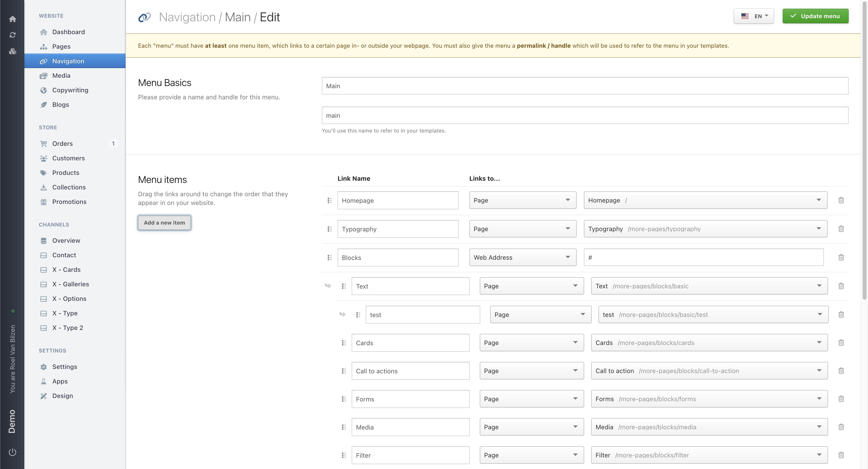The image size is (868, 469).
Task: Open Promotions under the Store section
Action: tap(70, 202)
